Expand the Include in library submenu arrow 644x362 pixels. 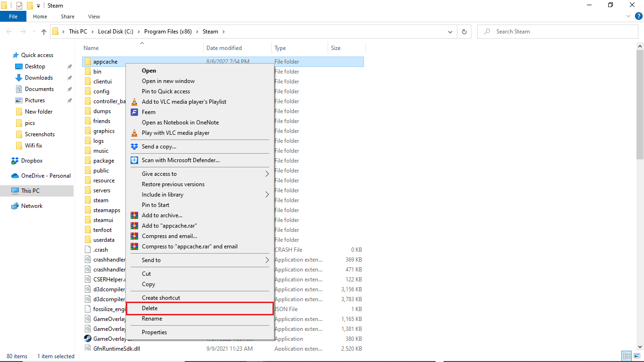pyautogui.click(x=267, y=195)
